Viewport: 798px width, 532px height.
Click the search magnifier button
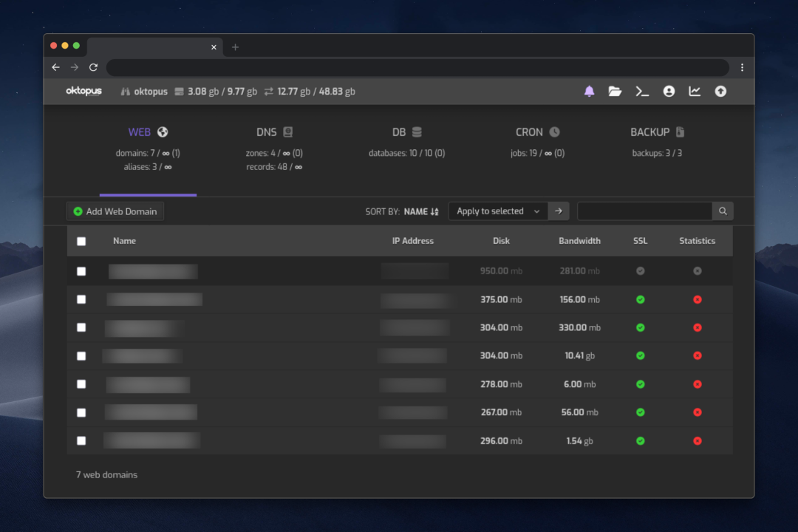click(723, 211)
